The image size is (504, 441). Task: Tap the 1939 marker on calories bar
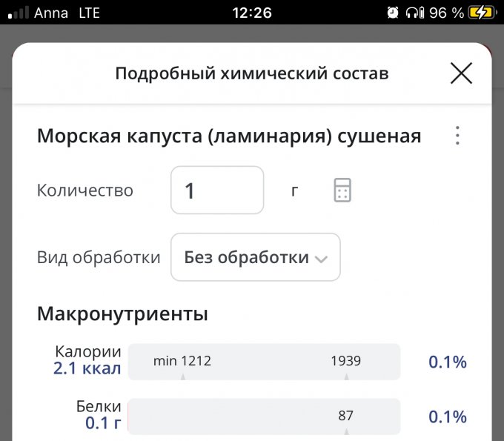[346, 362]
